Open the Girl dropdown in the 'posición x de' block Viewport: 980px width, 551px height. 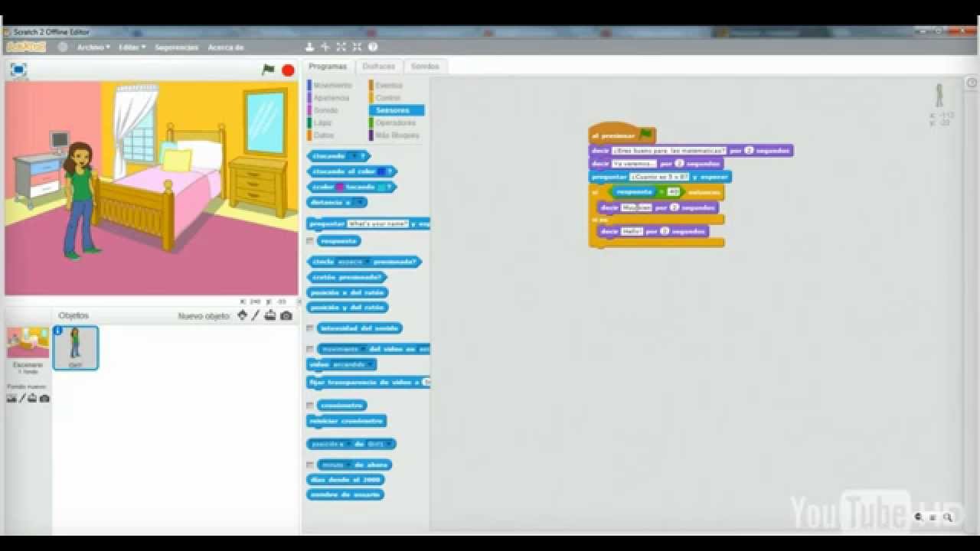click(x=379, y=444)
